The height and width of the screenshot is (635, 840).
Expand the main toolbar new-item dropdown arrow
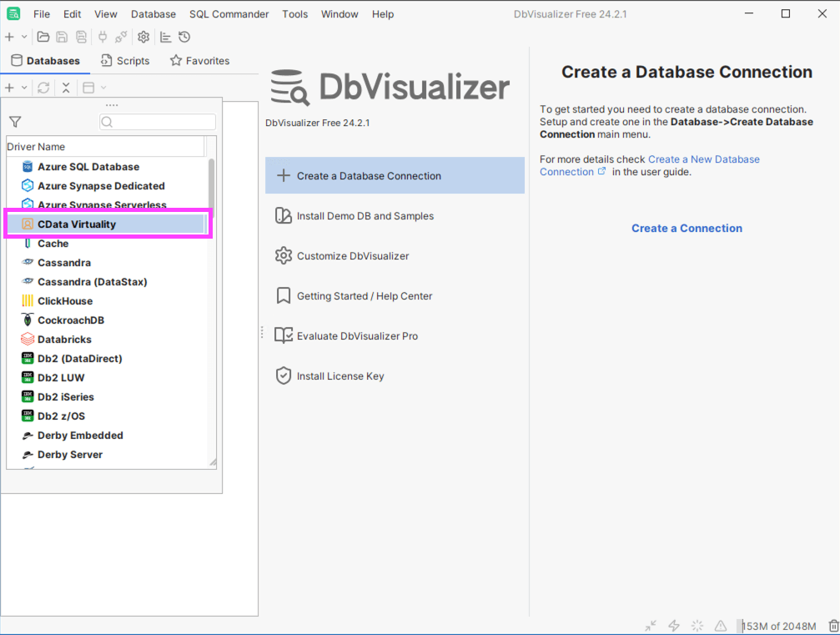[x=24, y=37]
